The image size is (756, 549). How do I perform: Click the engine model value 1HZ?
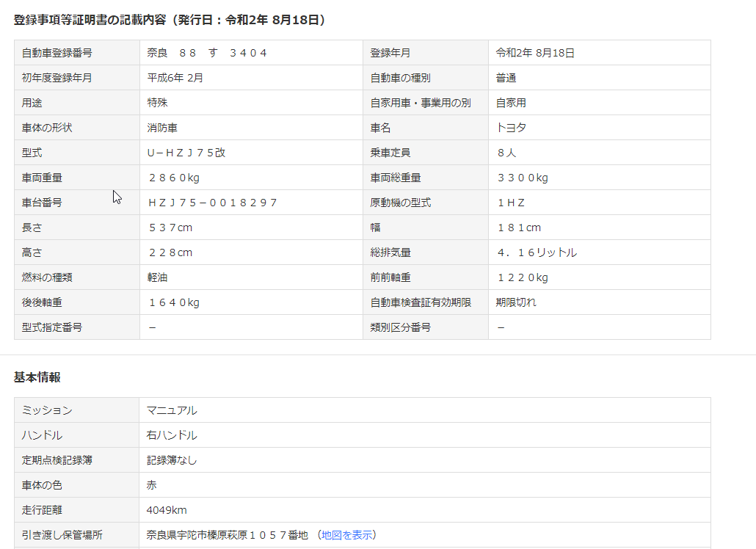(511, 203)
